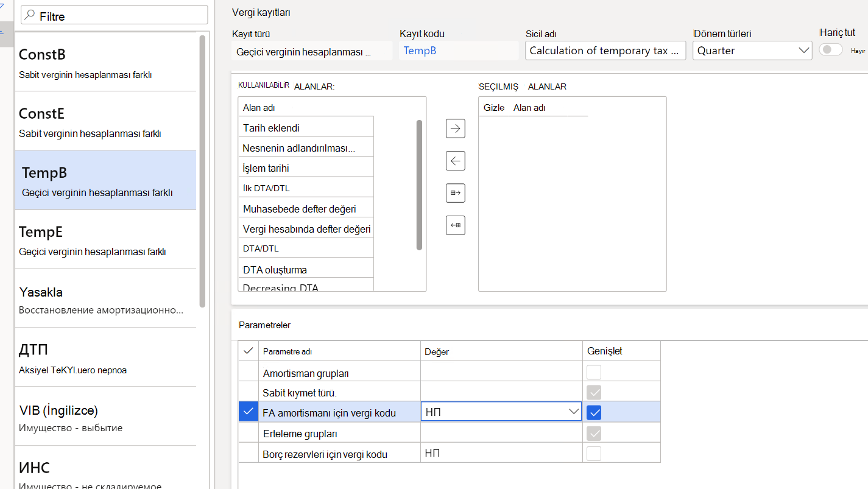The image size is (868, 489).
Task: Click the НП value for Borç rezervleri row
Action: click(432, 452)
